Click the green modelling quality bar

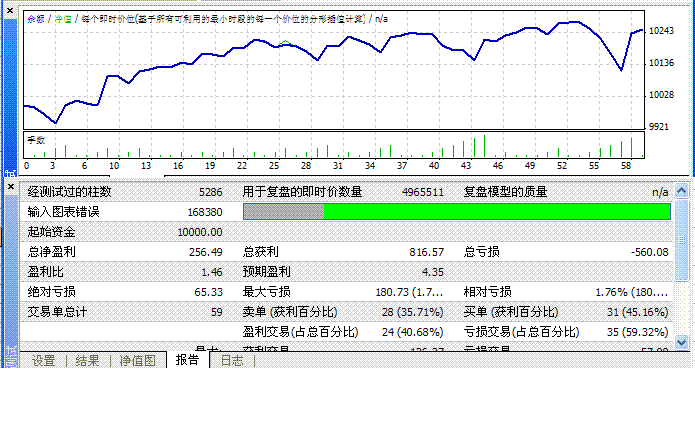pyautogui.click(x=497, y=212)
